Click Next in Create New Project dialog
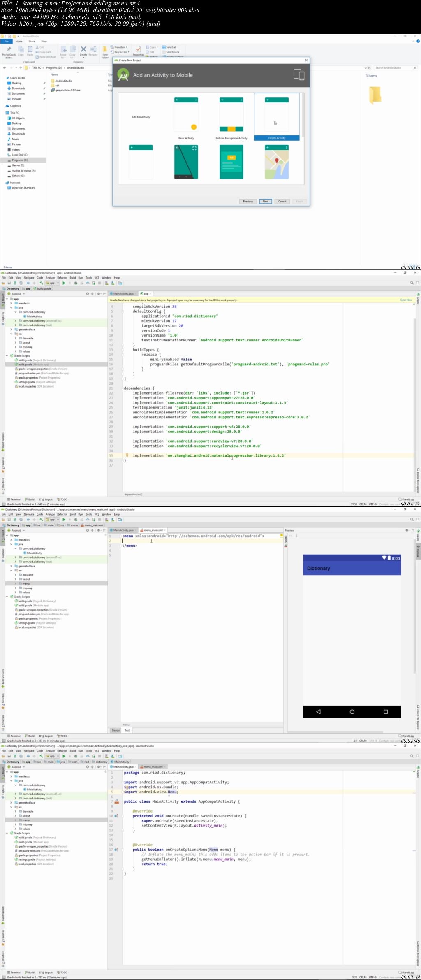 click(x=266, y=201)
